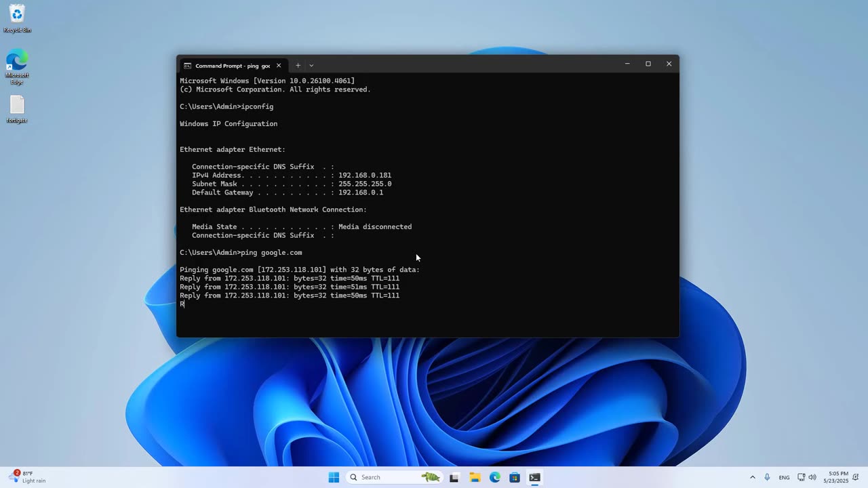
Task: Click 'Ethernet adapter Bluetooth Network Connection:' heading
Action: [273, 209]
